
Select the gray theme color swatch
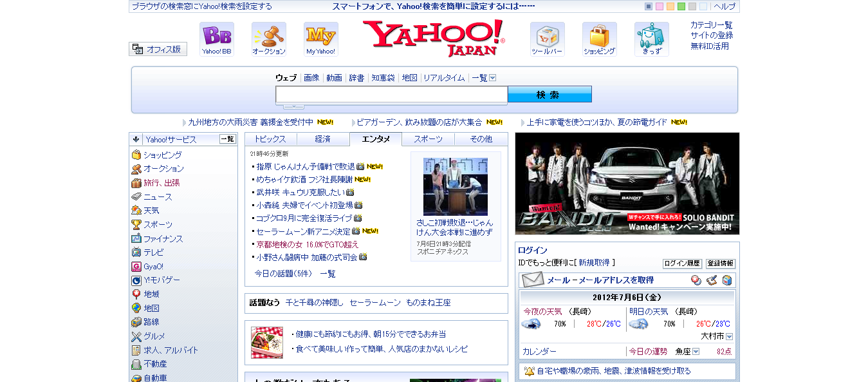coord(692,6)
